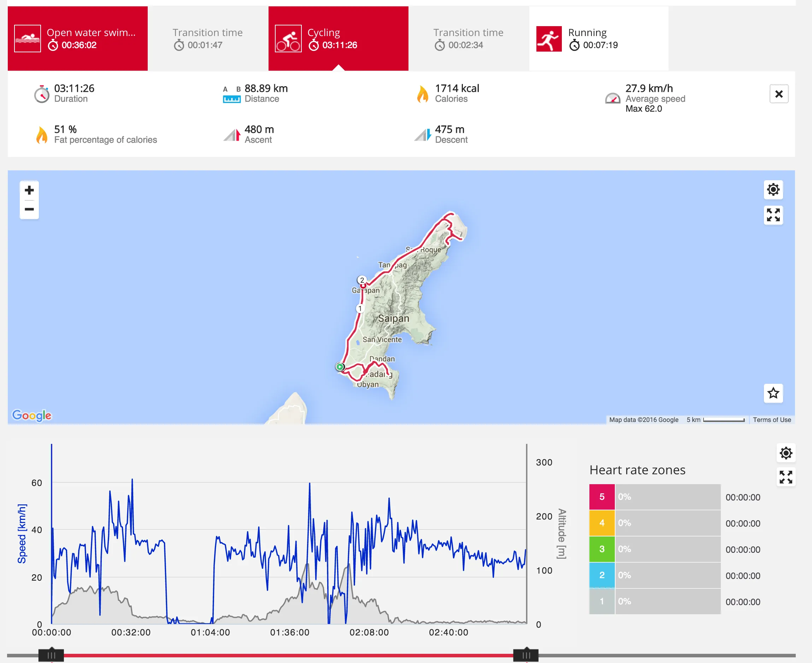Grab the left timeline range handle
This screenshot has height=663, width=812.
point(51,655)
